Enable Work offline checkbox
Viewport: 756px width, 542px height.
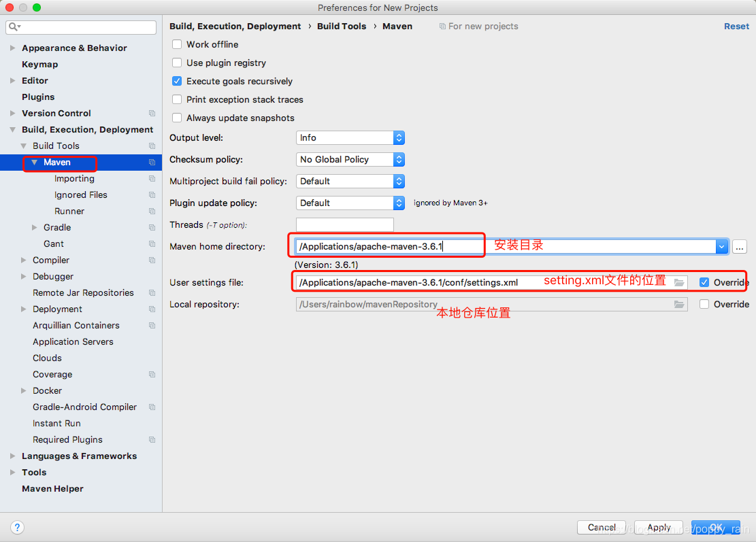(x=177, y=44)
